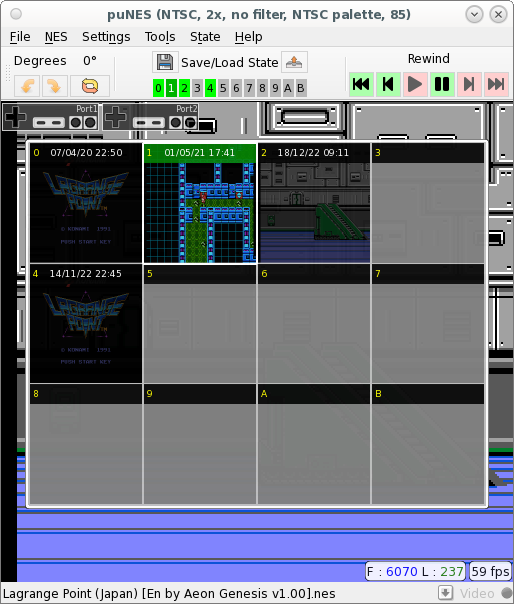Choose empty slot 9 in grid

200,444
